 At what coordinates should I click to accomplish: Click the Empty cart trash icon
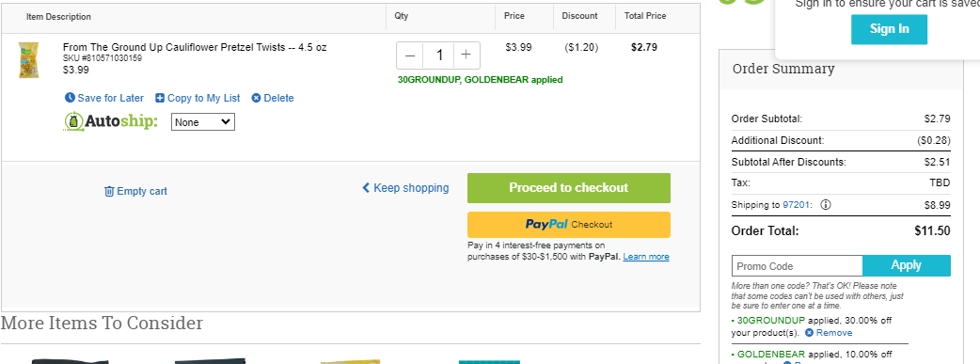(x=109, y=191)
